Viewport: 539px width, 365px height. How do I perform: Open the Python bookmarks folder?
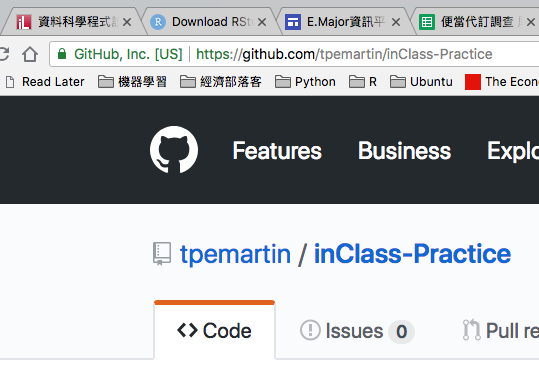[305, 82]
